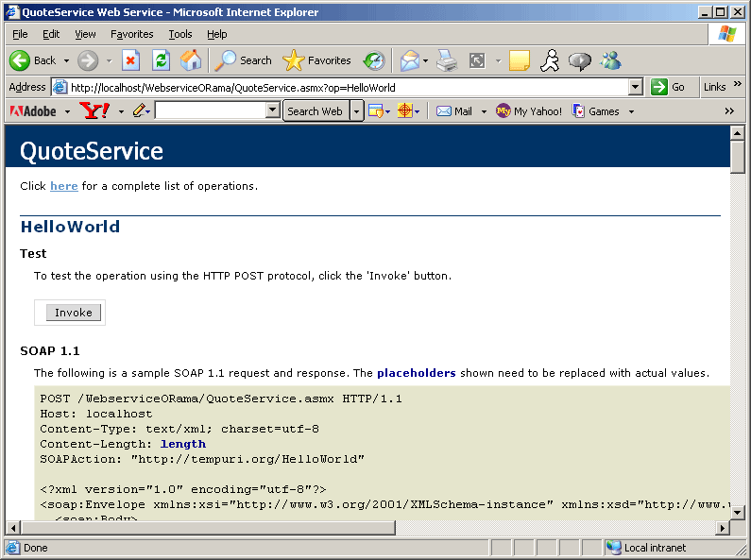
Task: Open the Adobe toolbar dropdown
Action: tap(67, 111)
